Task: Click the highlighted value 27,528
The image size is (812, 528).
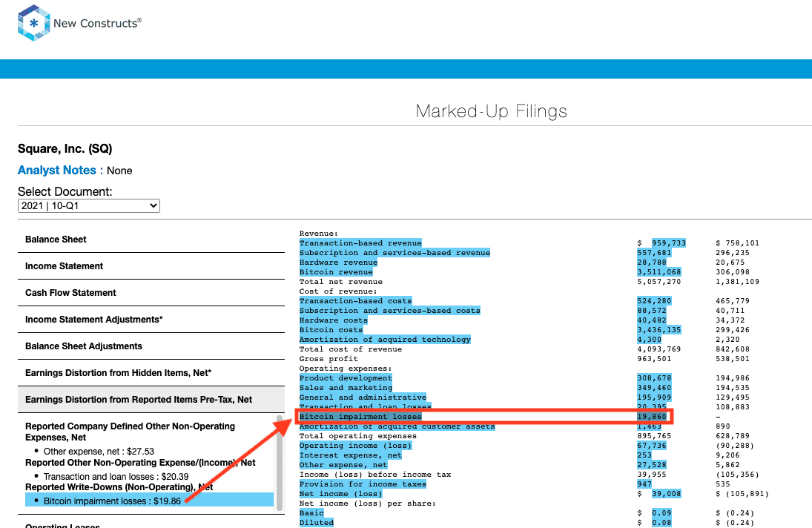Action: click(652, 465)
